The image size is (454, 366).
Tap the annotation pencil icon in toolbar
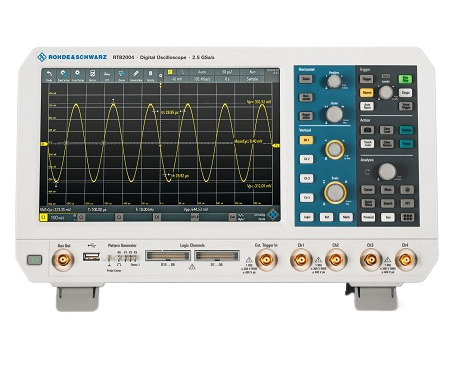[x=136, y=75]
